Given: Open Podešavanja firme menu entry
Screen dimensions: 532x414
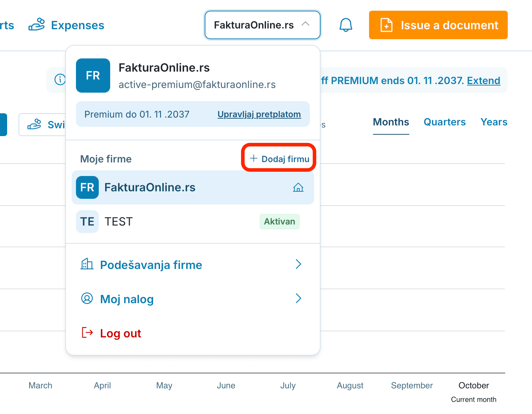Looking at the screenshot, I should (193, 265).
